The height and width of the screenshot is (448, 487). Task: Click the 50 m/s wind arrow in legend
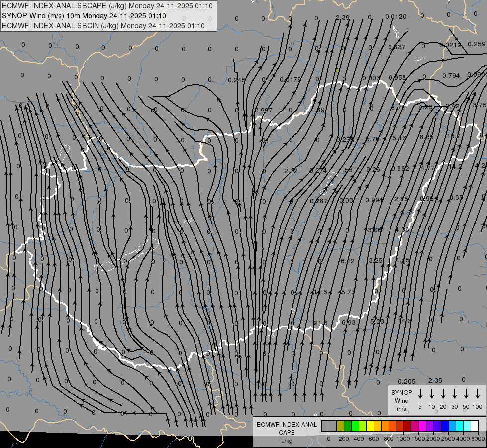(x=466, y=394)
